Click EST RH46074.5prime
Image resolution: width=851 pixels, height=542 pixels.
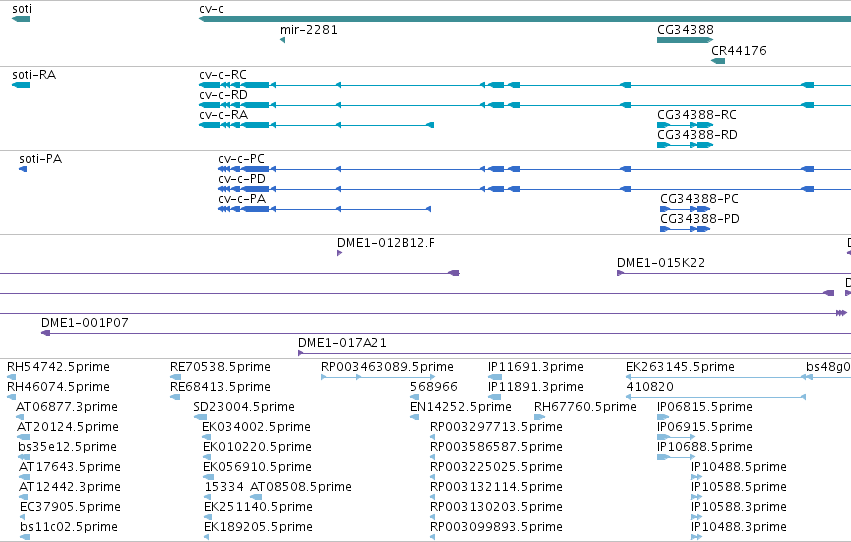coord(59,387)
